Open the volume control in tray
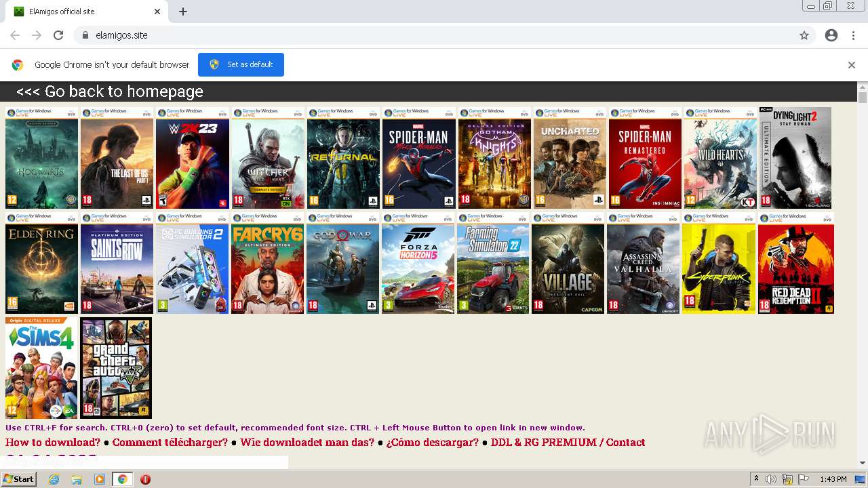The image size is (868, 488). click(x=771, y=479)
